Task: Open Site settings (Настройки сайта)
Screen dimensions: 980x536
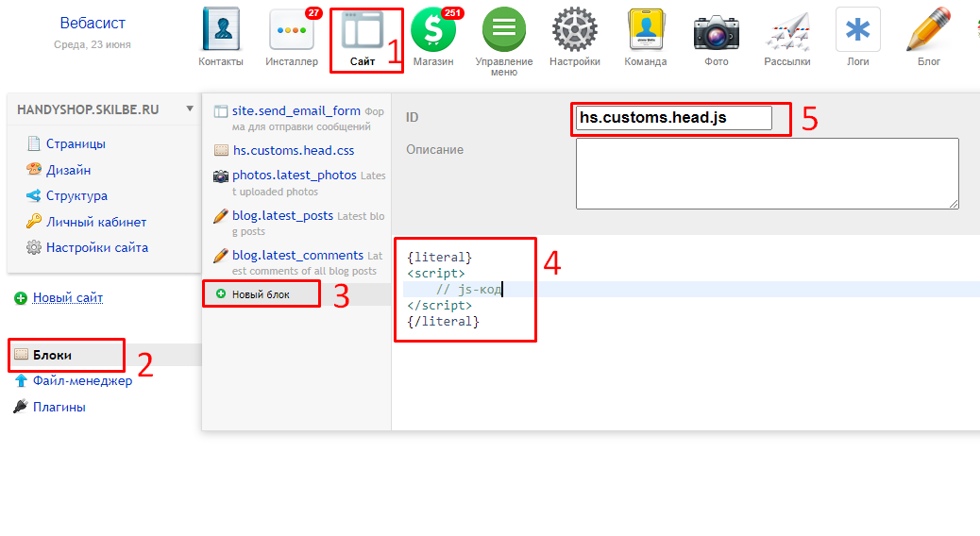Action: tap(96, 248)
